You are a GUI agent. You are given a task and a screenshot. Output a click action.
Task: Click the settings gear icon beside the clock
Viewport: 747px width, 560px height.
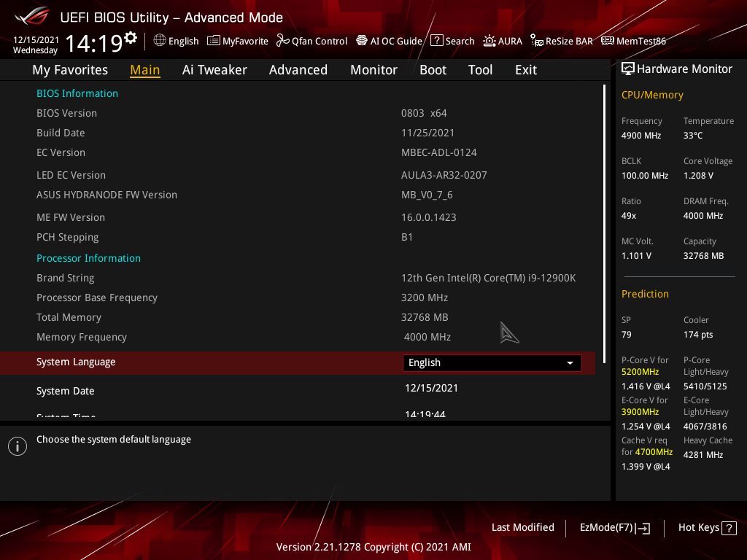(x=131, y=37)
